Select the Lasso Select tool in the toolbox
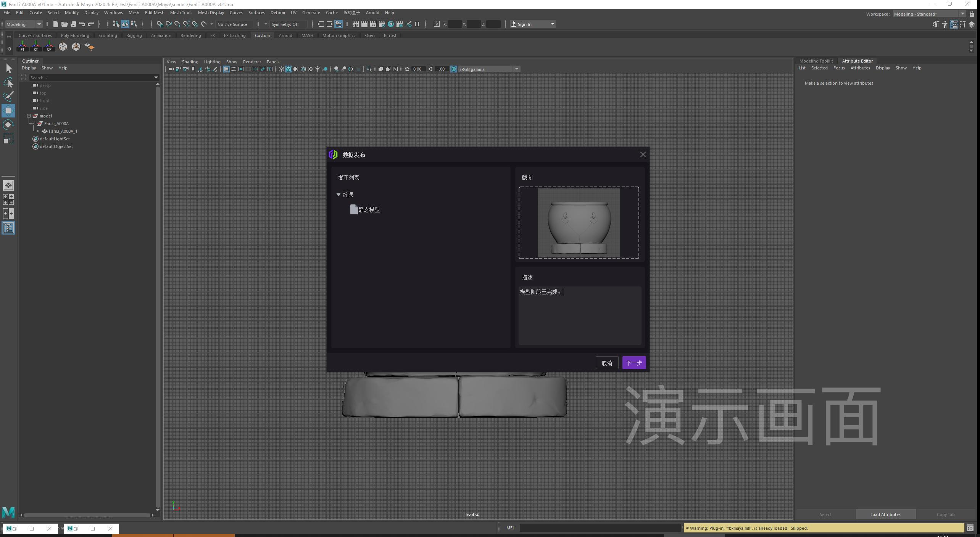The image size is (980, 537). pyautogui.click(x=8, y=82)
